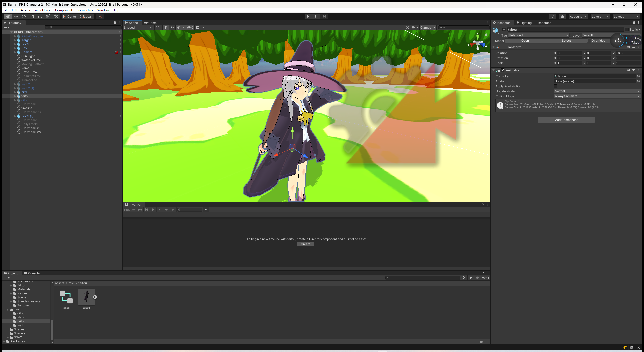
Task: Click Create button in Timeline panel
Action: (x=305, y=244)
